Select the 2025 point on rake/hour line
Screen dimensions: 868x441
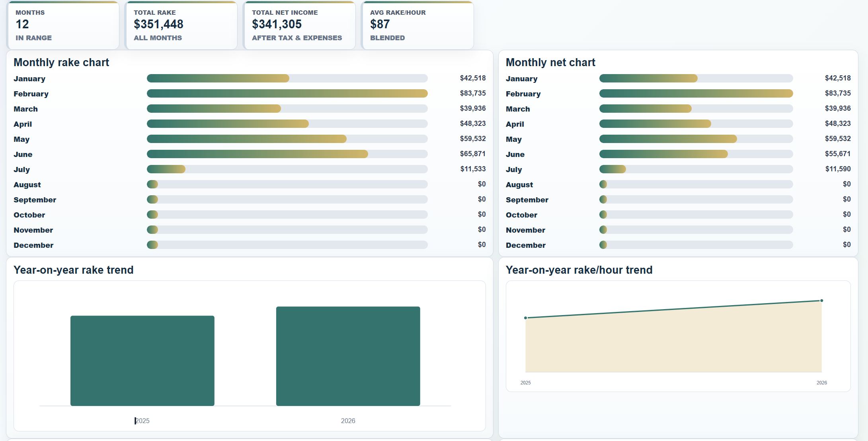pyautogui.click(x=526, y=318)
